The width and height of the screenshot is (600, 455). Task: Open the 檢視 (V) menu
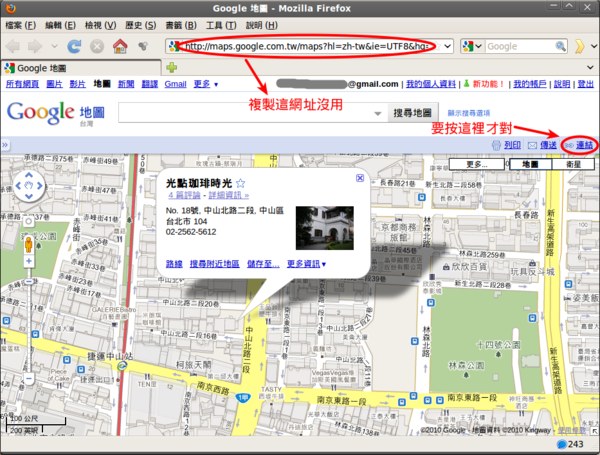coord(100,25)
